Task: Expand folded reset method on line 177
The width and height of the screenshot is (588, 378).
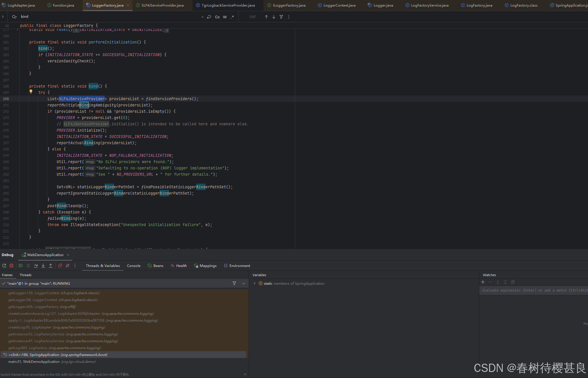Action: tap(17, 29)
